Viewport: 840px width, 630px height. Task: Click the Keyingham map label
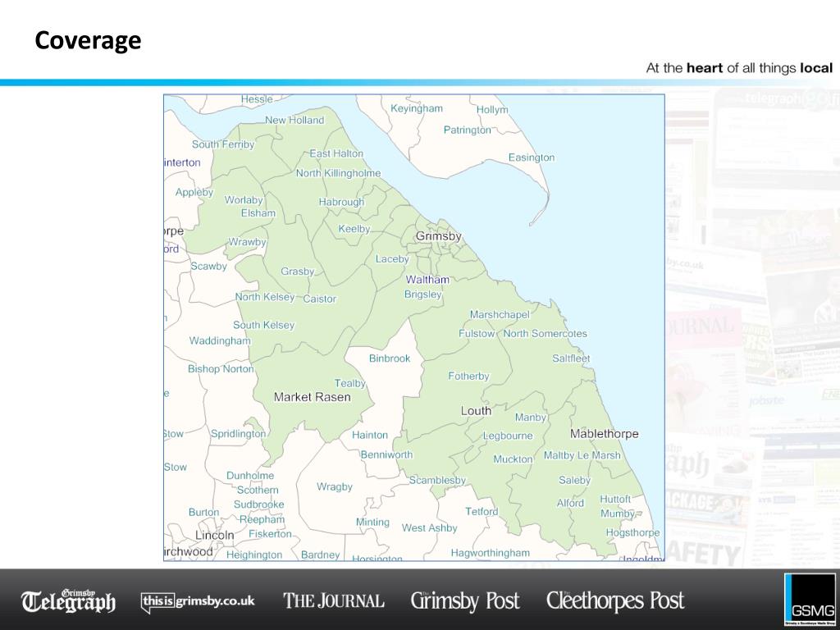pyautogui.click(x=417, y=109)
